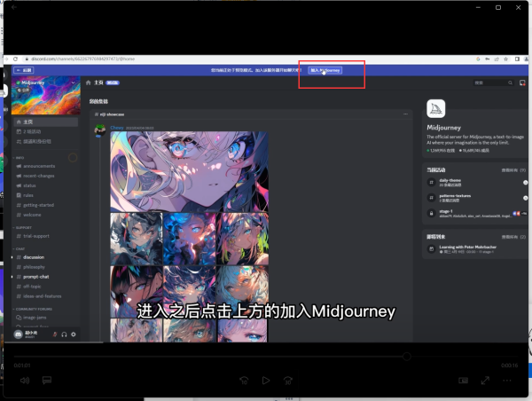This screenshot has height=401, width=532.
Task: Collapse the INFO channel category
Action: coord(19,158)
